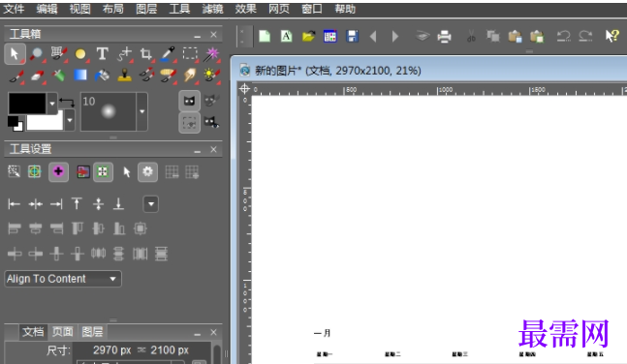627x364 pixels.
Task: Click the Save floppy disk icon
Action: point(353,37)
